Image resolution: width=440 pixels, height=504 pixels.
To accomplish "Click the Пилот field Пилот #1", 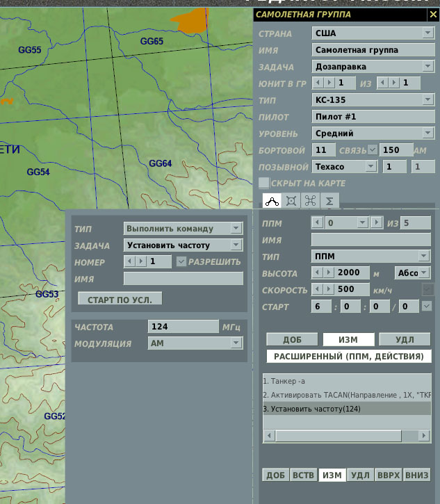I will (x=373, y=117).
